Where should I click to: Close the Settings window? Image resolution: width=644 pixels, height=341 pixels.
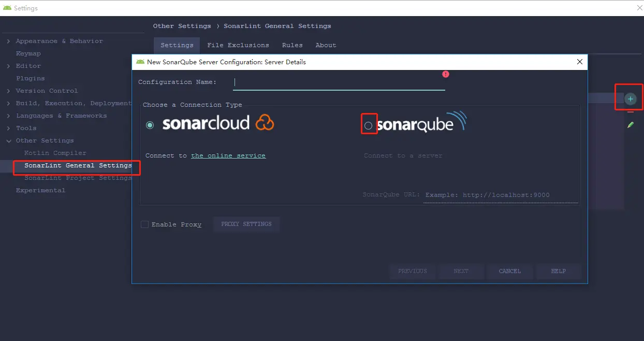pyautogui.click(x=639, y=8)
